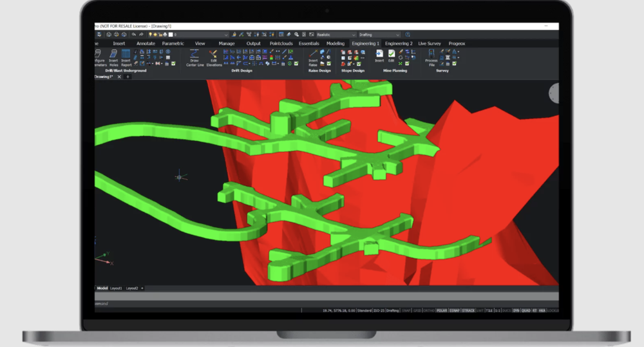
Task: Toggle QUAD in status bar
Action: [526, 310]
